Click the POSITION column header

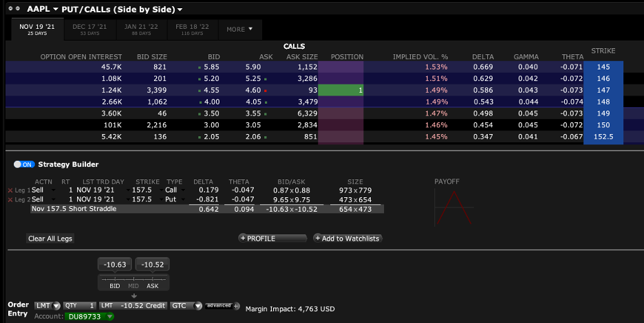pos(347,56)
